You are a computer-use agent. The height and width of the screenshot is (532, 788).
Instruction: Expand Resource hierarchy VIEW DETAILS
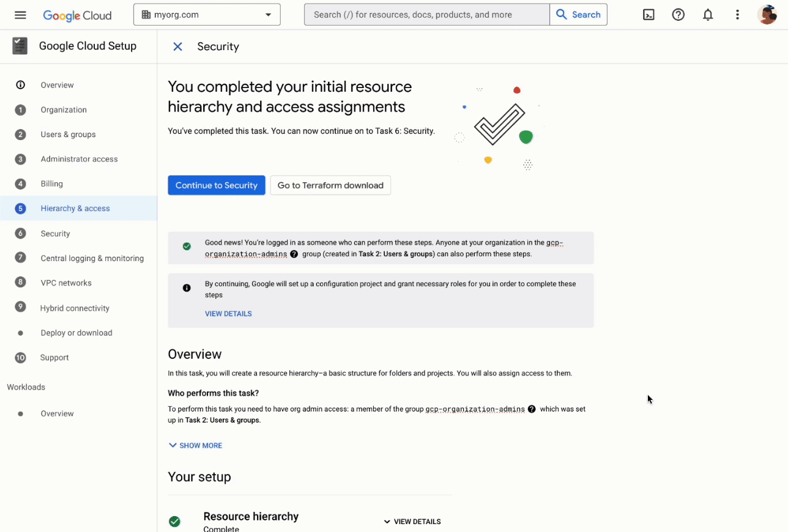pyautogui.click(x=412, y=522)
